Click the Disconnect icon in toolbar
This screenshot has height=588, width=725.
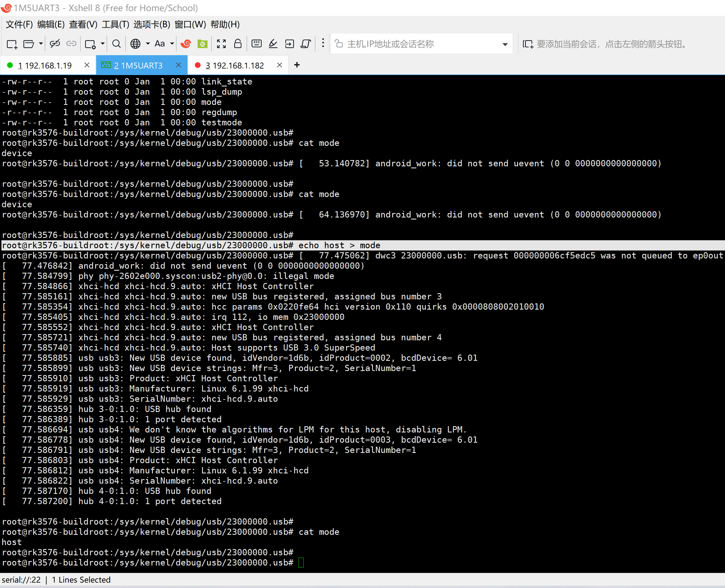point(55,44)
